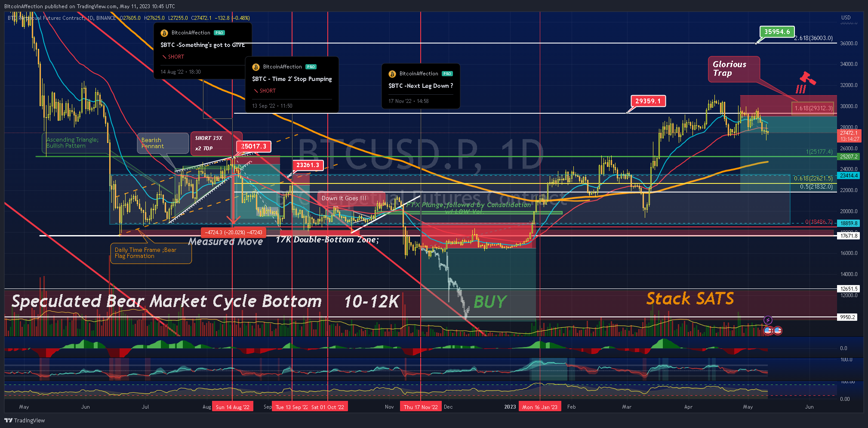Select the 'Sun 14 Aug '22' date marker
Screen dimensions: 868x428
tap(232, 407)
